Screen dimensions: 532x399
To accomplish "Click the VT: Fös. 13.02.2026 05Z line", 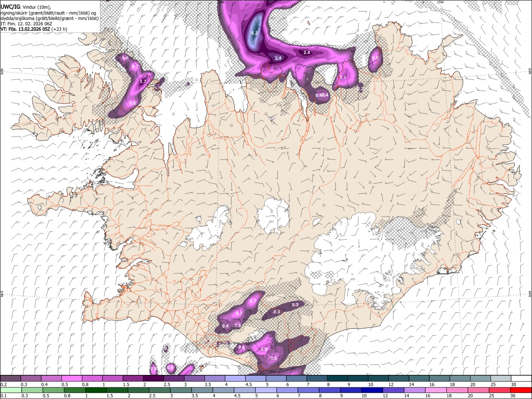I will [x=34, y=29].
